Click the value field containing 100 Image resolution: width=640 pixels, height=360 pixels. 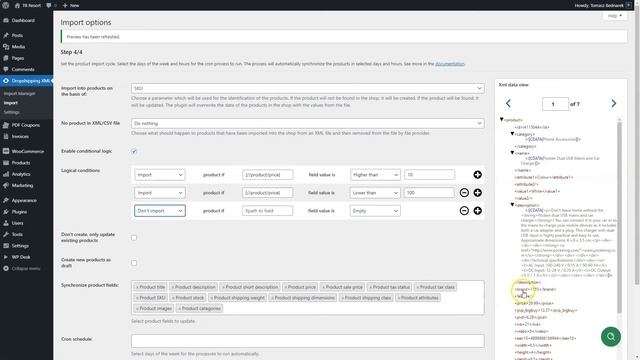[429, 193]
